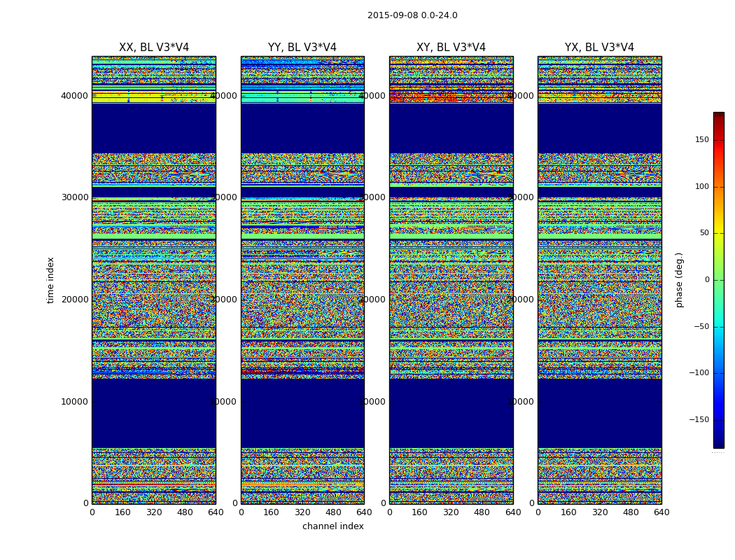Image resolution: width=735 pixels, height=560 pixels.
Task: Pick the dark blue bottom end of colorbar
Action: [x=719, y=446]
